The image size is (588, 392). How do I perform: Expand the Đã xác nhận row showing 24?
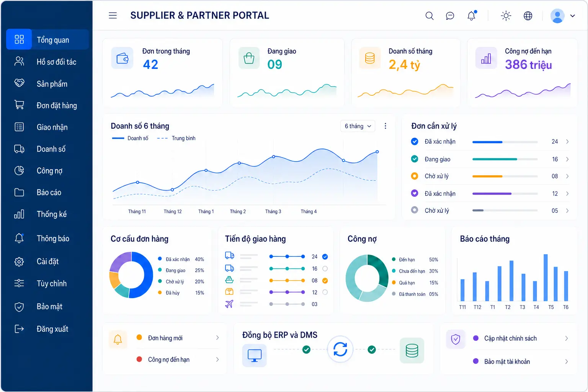coord(567,142)
